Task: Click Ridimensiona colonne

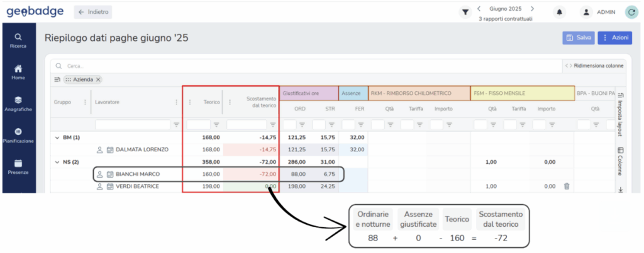Action: 594,66
